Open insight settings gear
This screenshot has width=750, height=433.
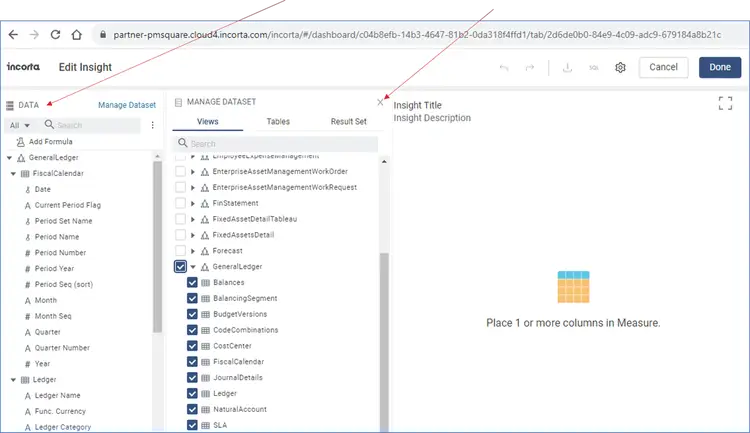pos(620,67)
